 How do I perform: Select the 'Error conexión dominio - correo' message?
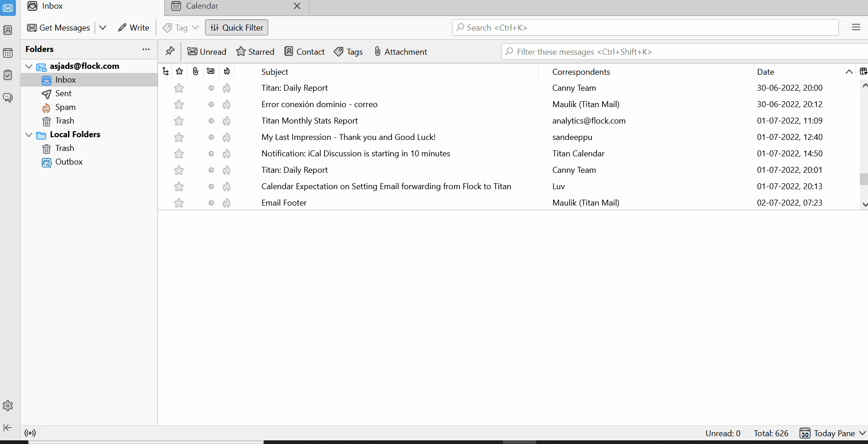point(319,104)
